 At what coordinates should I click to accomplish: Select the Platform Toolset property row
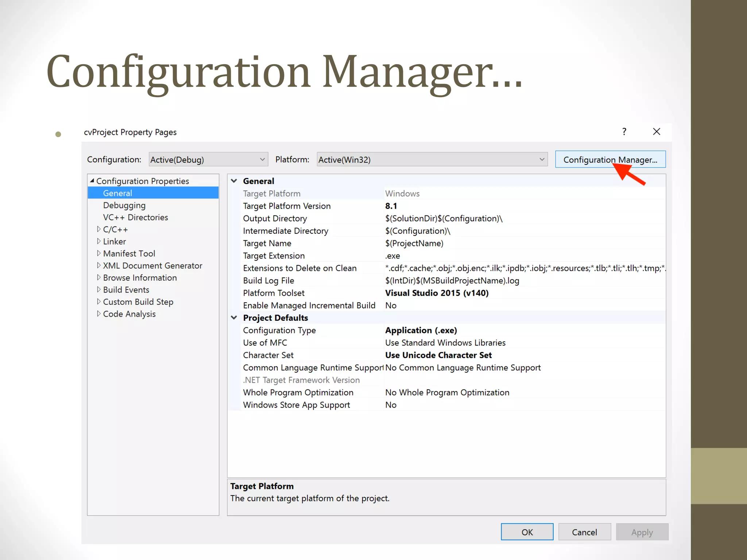tap(274, 293)
